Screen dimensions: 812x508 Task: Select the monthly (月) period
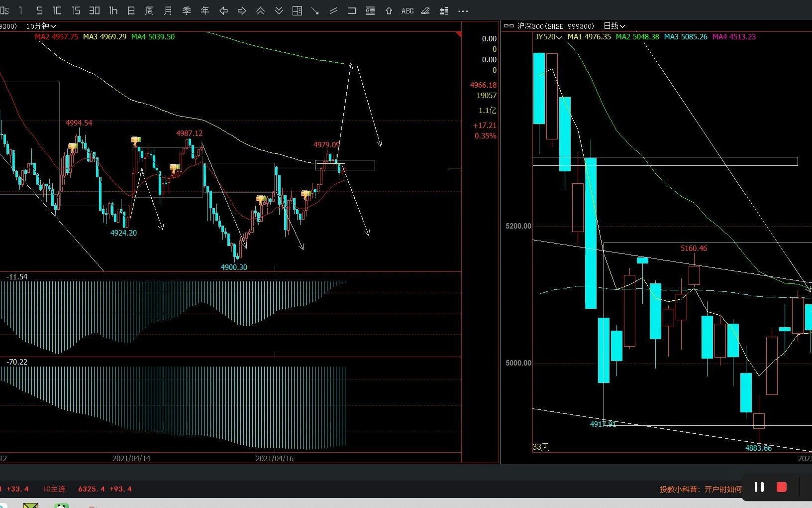click(x=168, y=10)
